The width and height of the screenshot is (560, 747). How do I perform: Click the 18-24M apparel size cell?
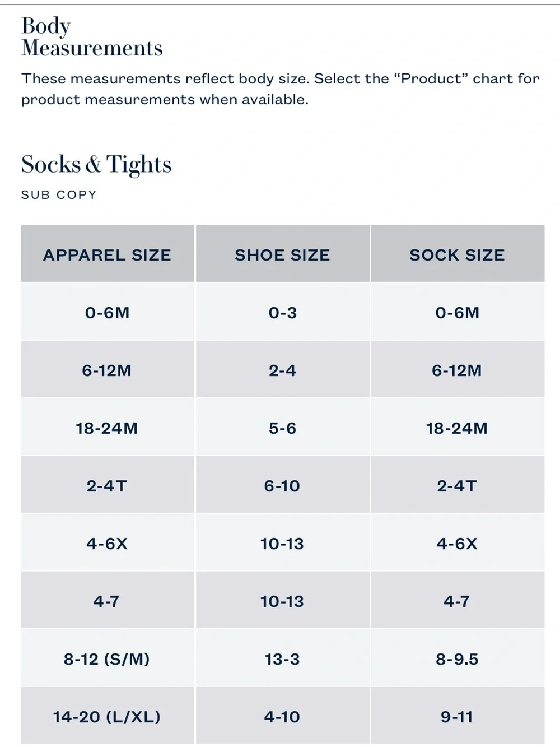click(108, 428)
